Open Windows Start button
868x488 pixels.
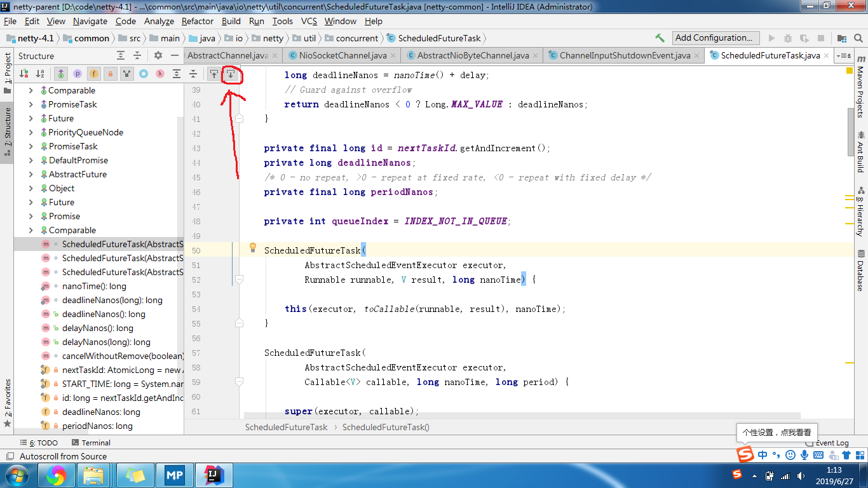[x=17, y=475]
